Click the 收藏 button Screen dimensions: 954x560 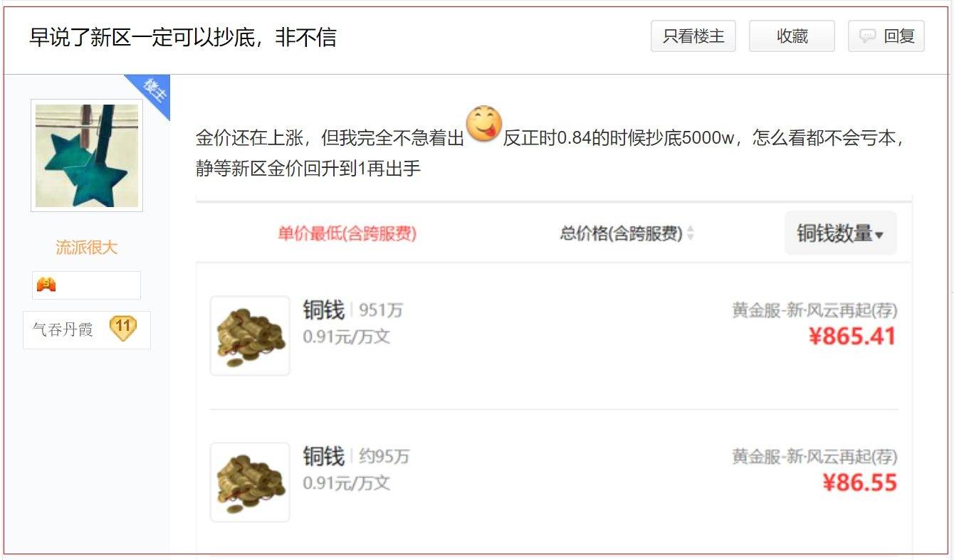(x=792, y=36)
